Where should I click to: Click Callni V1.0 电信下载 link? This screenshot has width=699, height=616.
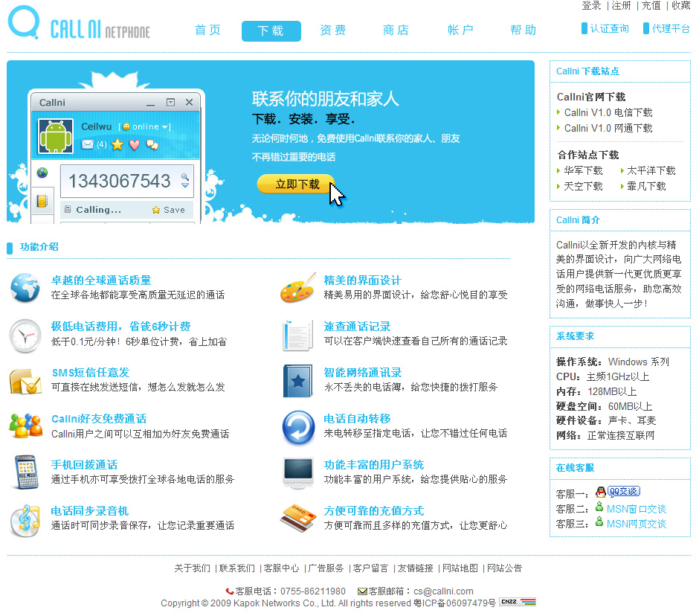coord(608,112)
